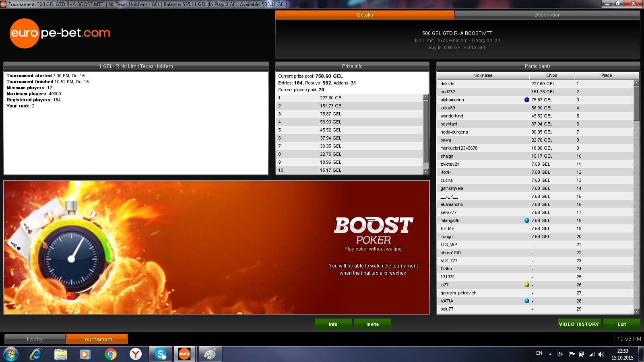The image size is (644, 362).
Task: Show hidden system tray icons
Action: point(550,354)
